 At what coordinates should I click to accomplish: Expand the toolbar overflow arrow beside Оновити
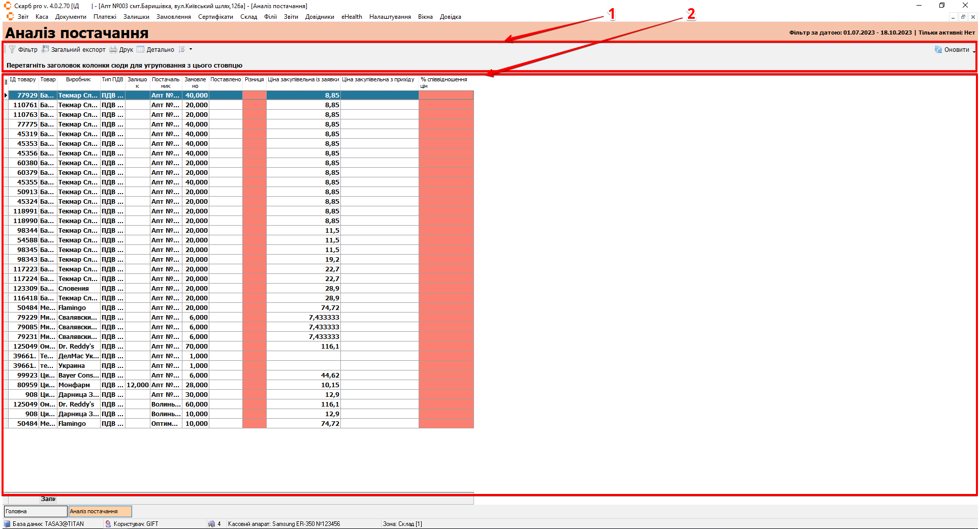(x=974, y=52)
